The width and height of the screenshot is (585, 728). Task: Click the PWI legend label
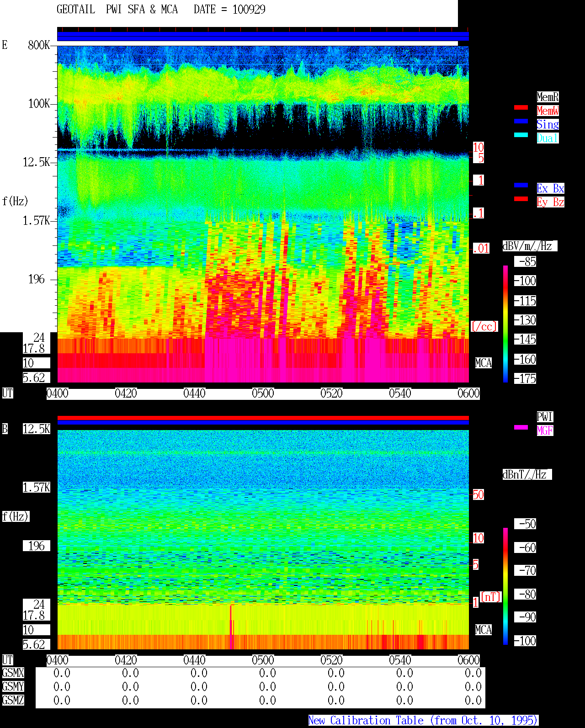point(545,417)
